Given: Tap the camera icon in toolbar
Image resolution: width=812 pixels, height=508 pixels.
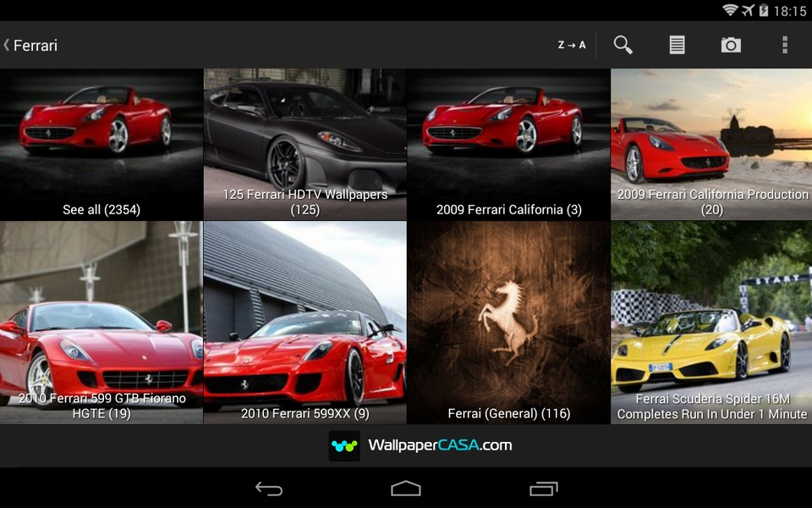Looking at the screenshot, I should click(731, 45).
